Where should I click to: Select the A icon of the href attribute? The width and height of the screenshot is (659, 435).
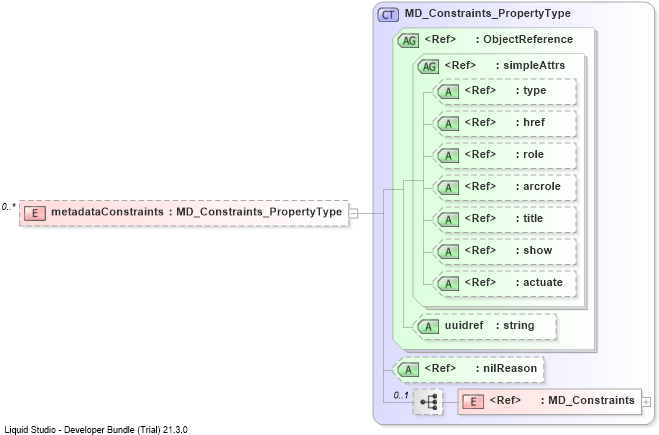point(448,123)
